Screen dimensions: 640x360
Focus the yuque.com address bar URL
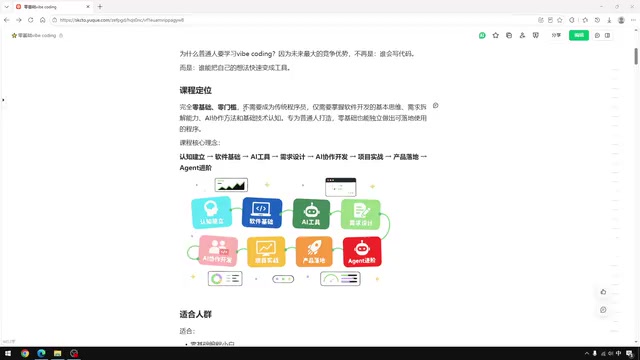(122, 20)
